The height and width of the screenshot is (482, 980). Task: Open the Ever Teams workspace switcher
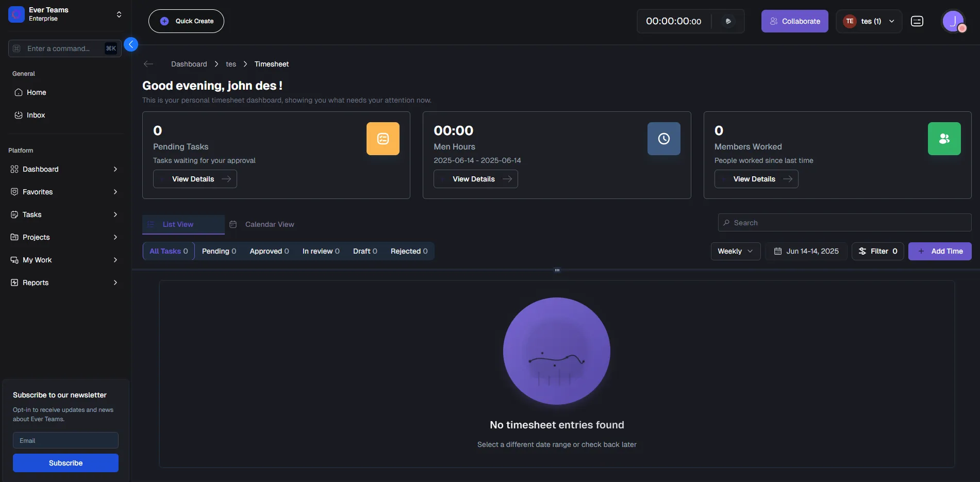(65, 14)
